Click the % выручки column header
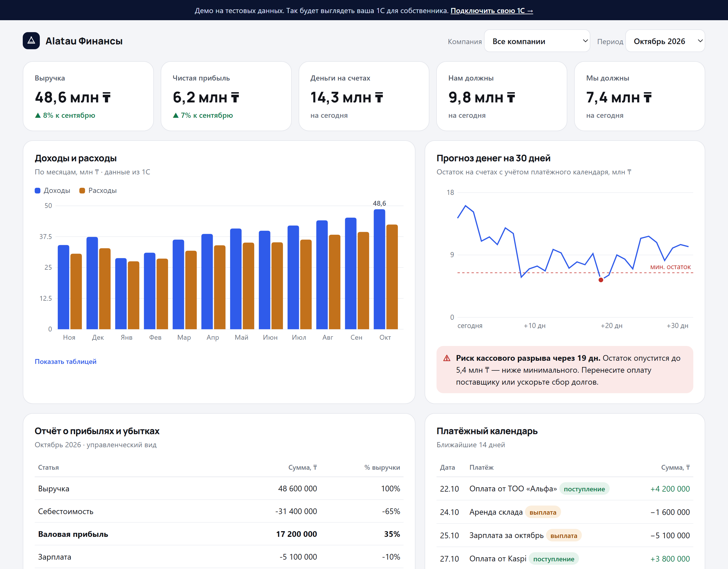728x569 pixels. click(x=382, y=467)
